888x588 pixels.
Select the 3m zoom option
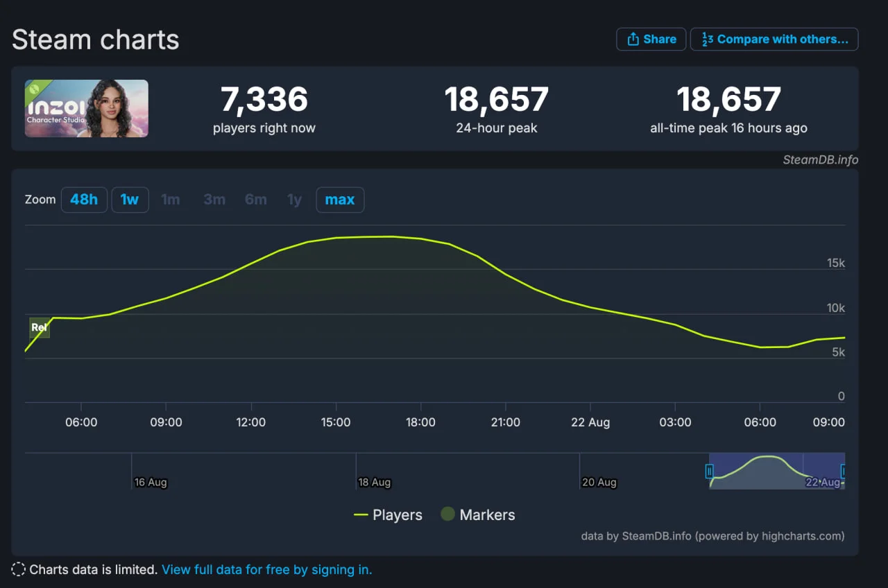tap(214, 200)
